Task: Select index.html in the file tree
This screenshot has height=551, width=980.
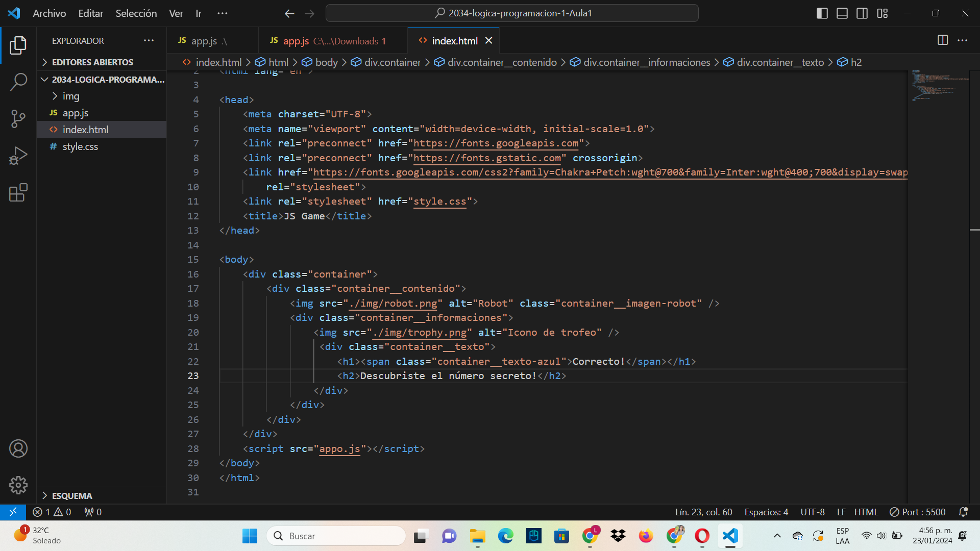Action: 102,130
